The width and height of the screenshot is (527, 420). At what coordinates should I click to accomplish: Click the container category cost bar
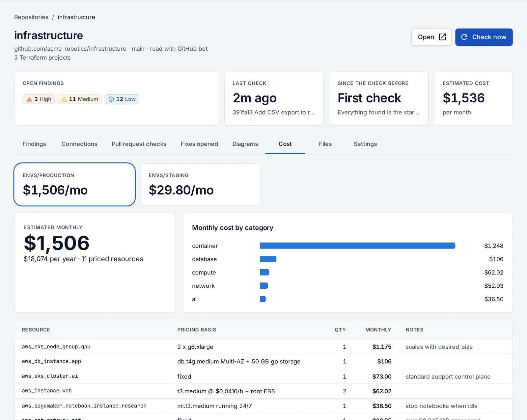point(357,246)
